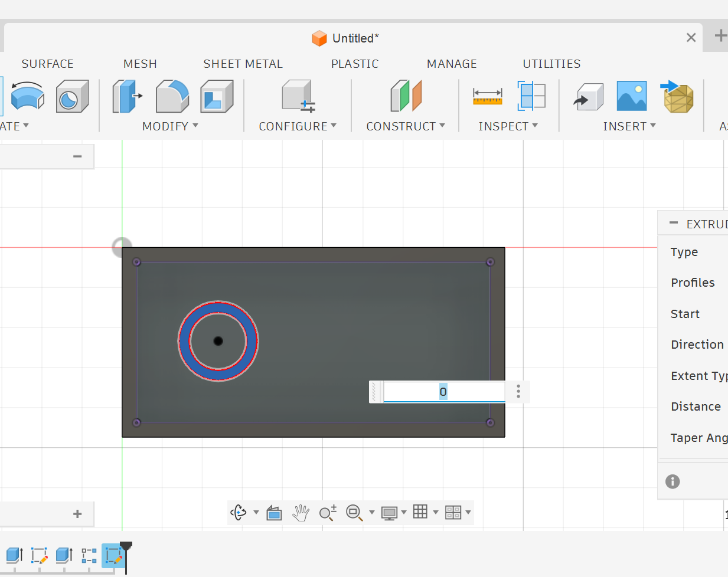Open the Viewports dropdown arrow
Image resolution: width=728 pixels, height=577 pixels.
468,512
